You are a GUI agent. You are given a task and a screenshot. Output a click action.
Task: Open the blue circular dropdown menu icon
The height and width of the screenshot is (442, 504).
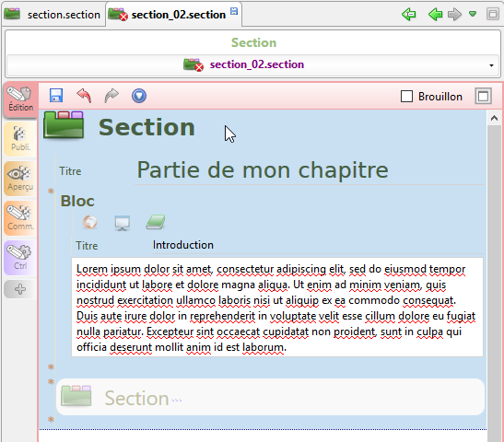pos(139,96)
